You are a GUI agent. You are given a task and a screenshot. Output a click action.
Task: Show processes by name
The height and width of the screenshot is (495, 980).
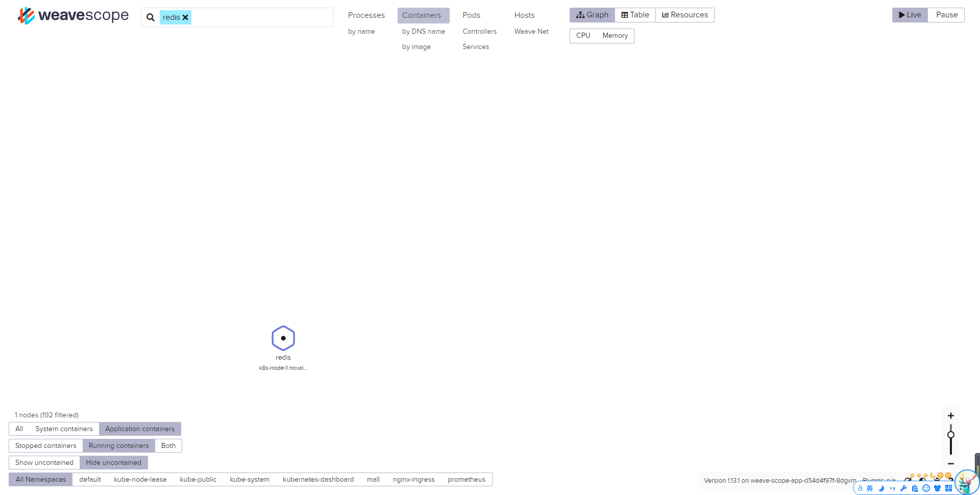pyautogui.click(x=361, y=32)
